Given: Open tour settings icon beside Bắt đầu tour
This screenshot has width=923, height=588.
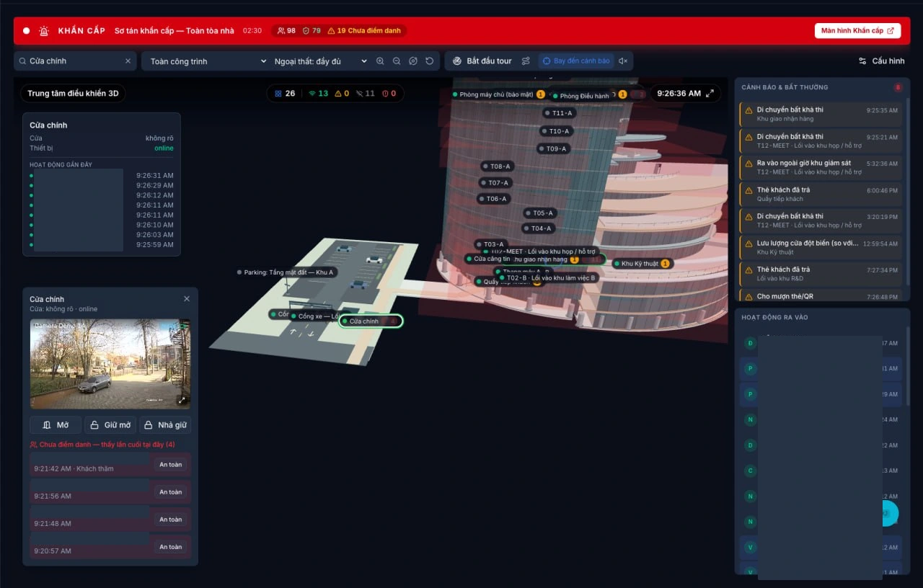Looking at the screenshot, I should click(x=526, y=61).
